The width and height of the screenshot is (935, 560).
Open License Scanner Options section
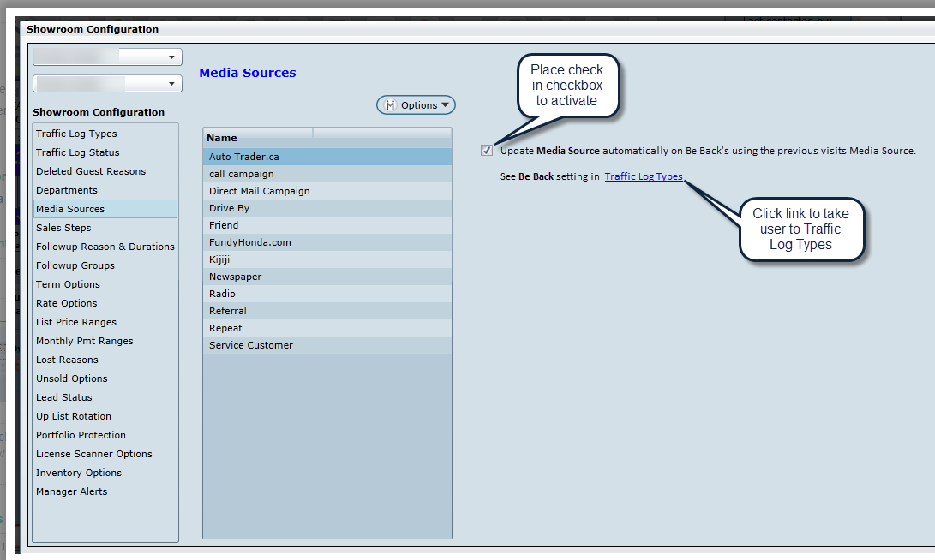point(93,454)
